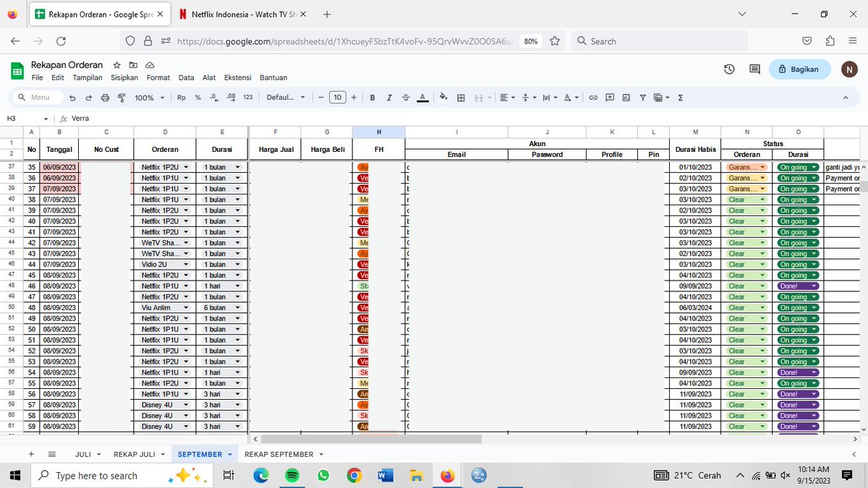The image size is (868, 488).
Task: Open the comments panel icon
Action: coord(754,69)
